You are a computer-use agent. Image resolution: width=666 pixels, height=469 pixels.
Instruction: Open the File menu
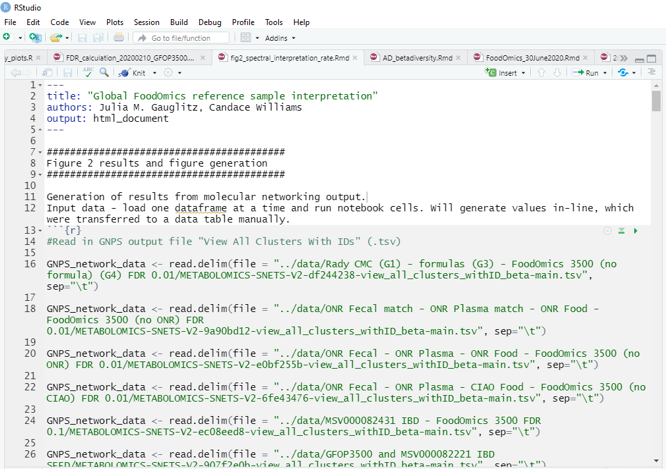coord(10,22)
